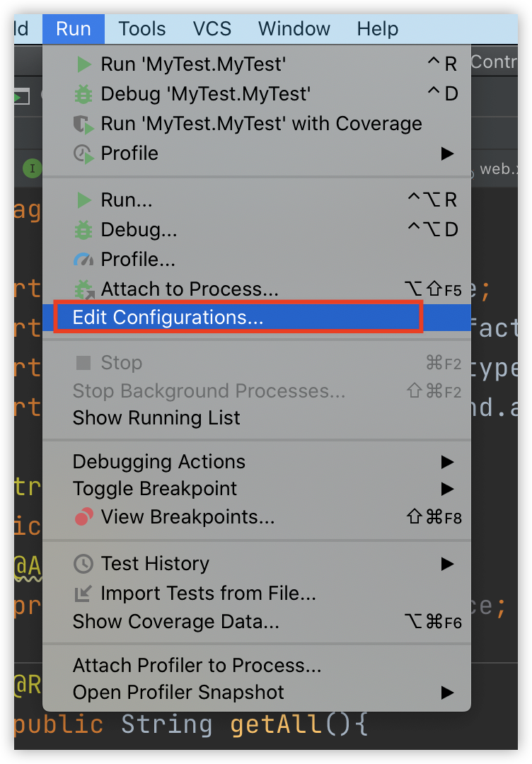Expand the Open Profiler Snapshot submenu
Image resolution: width=532 pixels, height=764 pixels.
(x=448, y=693)
